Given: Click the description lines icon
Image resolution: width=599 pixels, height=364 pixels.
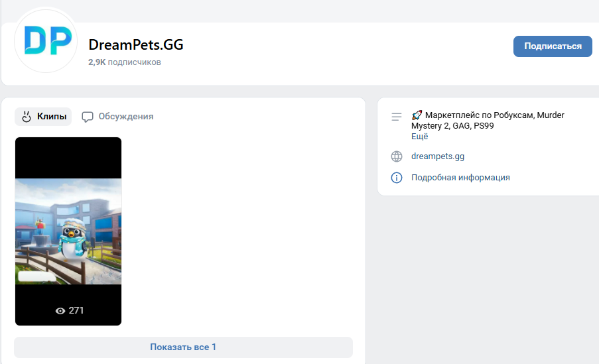Looking at the screenshot, I should (397, 117).
